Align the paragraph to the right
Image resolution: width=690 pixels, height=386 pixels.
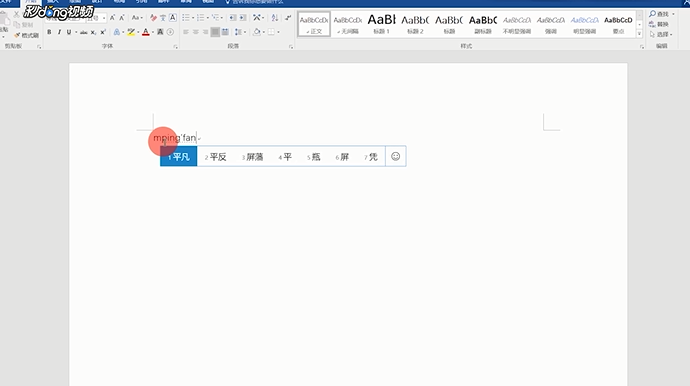click(205, 32)
